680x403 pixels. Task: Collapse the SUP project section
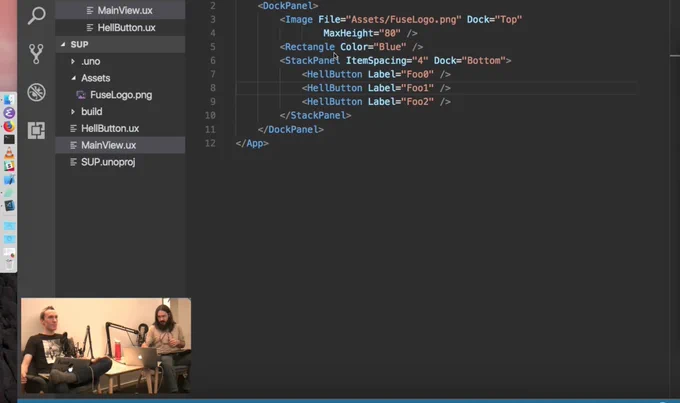tap(63, 44)
